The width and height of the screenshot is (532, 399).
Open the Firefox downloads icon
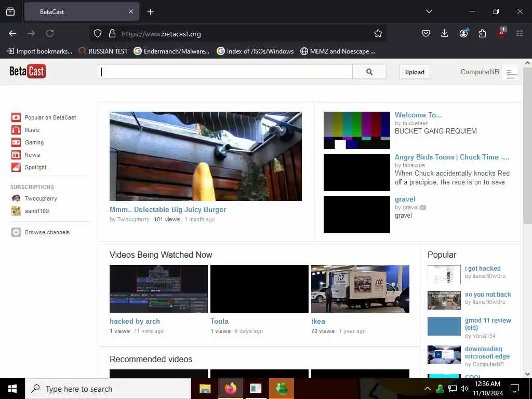tap(445, 33)
